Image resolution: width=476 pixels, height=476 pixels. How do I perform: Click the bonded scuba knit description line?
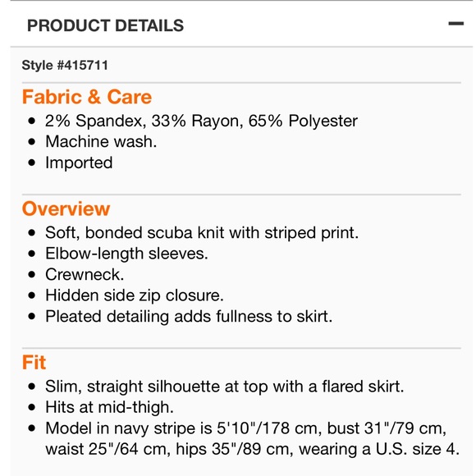click(x=202, y=233)
